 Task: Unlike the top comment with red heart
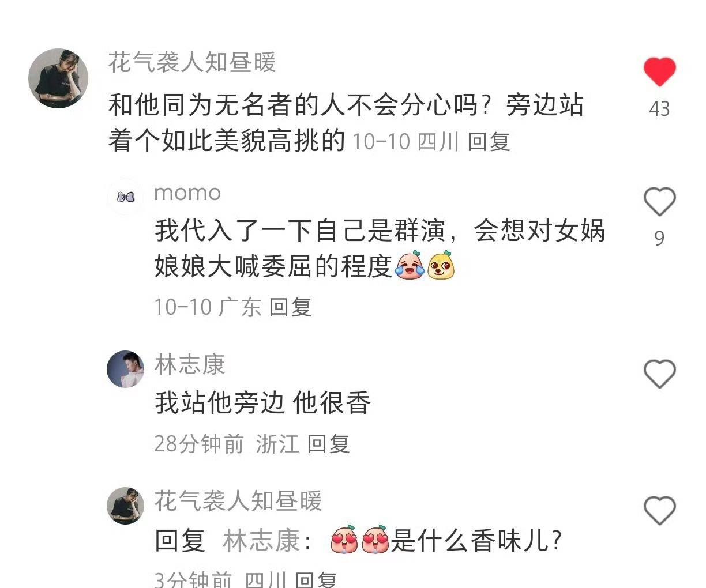(659, 72)
